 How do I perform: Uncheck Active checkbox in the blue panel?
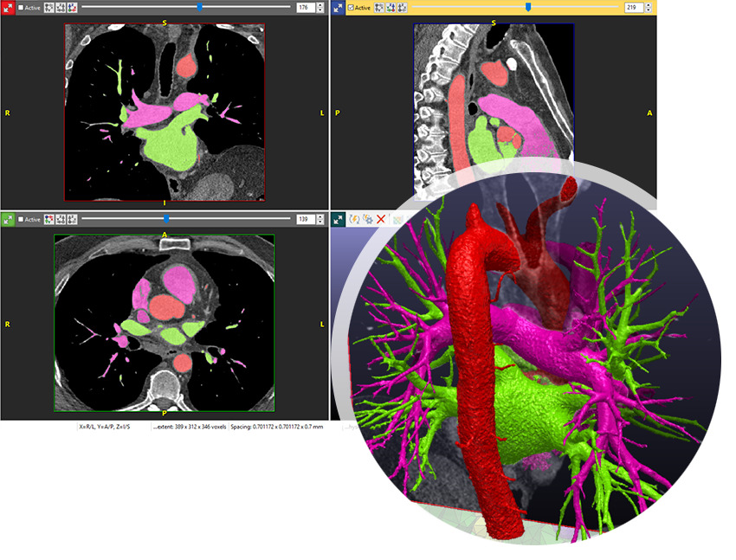pyautogui.click(x=351, y=7)
